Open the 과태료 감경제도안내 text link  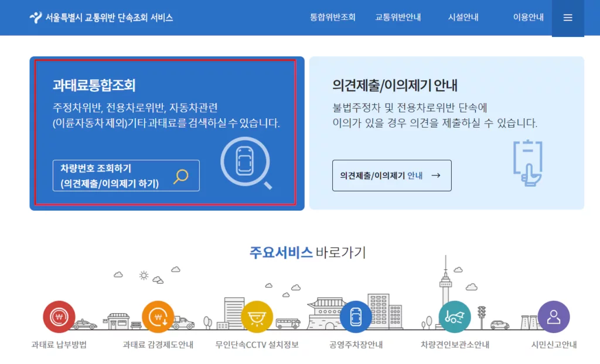click(158, 345)
